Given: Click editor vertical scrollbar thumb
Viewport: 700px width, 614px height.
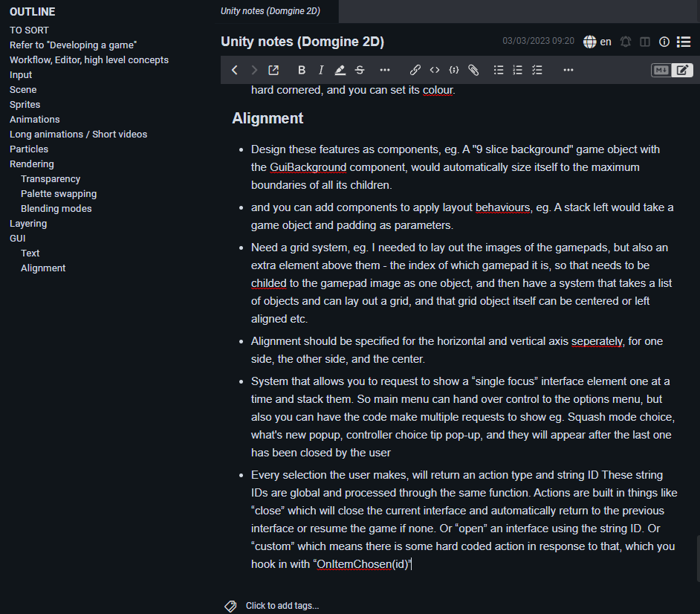Looking at the screenshot, I should (x=698, y=558).
